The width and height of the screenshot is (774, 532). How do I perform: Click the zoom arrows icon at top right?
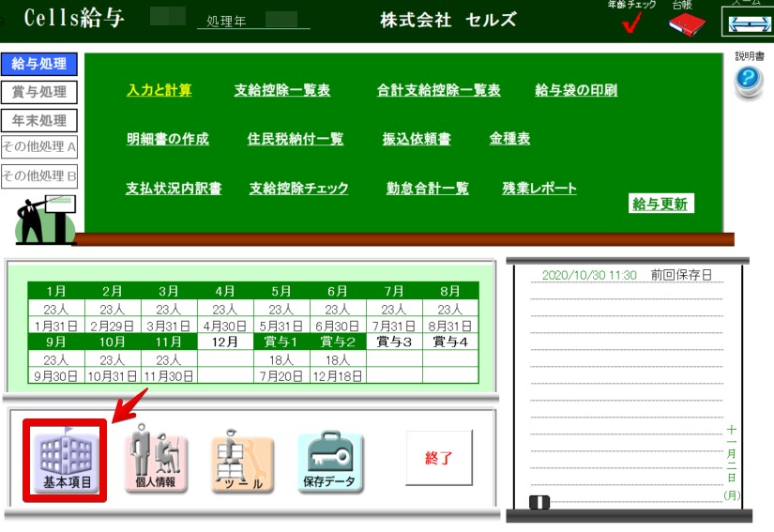click(748, 22)
